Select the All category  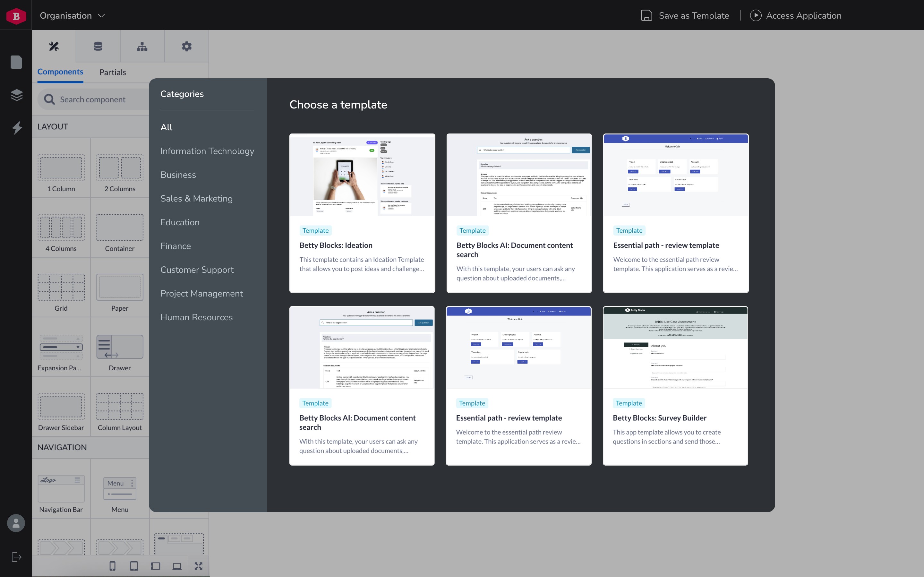(166, 127)
